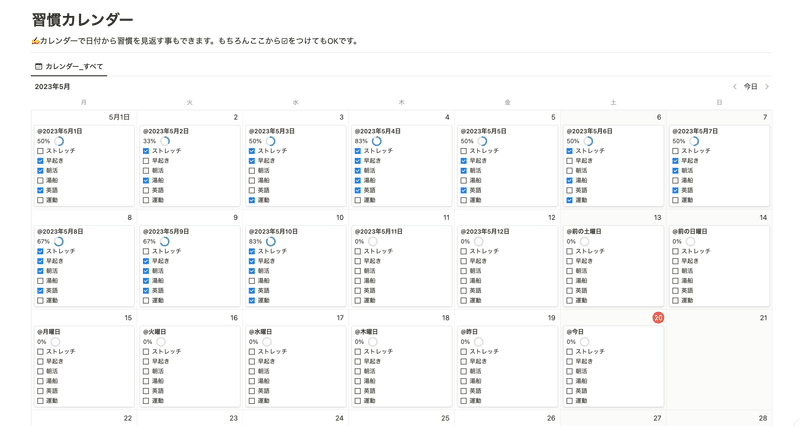Viewport: 800px width, 426px height.
Task: Uncheck 湯船 on the 5月6日 card
Action: [569, 181]
